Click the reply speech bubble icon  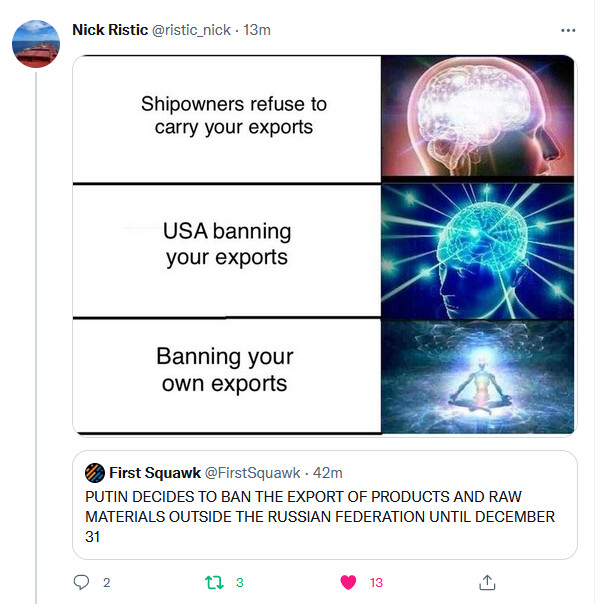tap(81, 582)
